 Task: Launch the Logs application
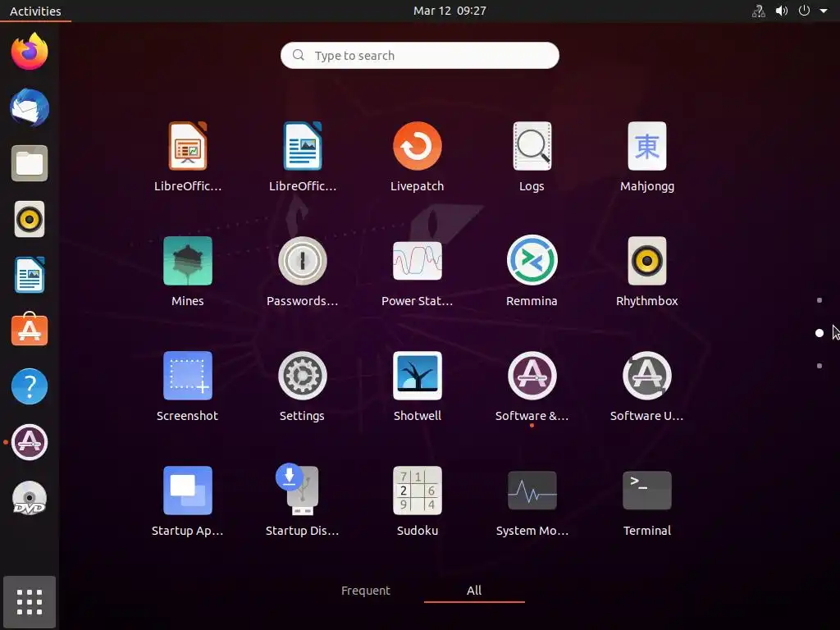coord(532,157)
